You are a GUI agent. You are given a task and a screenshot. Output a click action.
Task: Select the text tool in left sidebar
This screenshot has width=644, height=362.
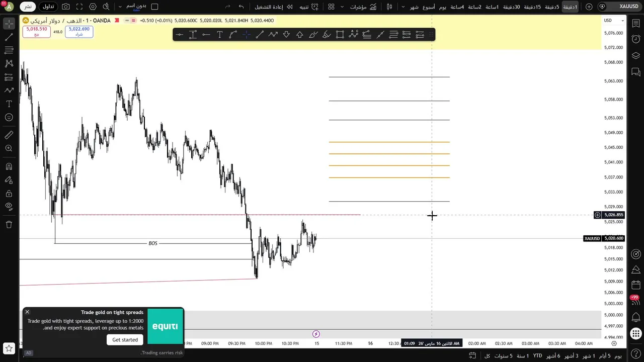tap(9, 104)
